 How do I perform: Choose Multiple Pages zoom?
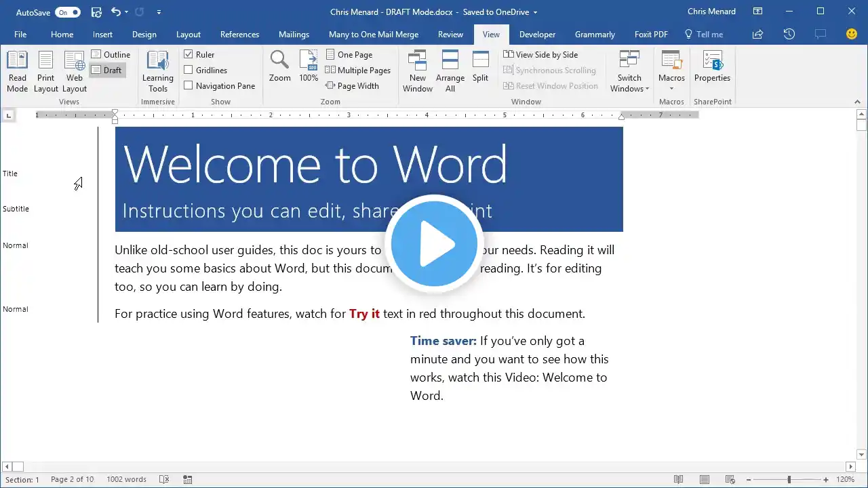point(358,70)
